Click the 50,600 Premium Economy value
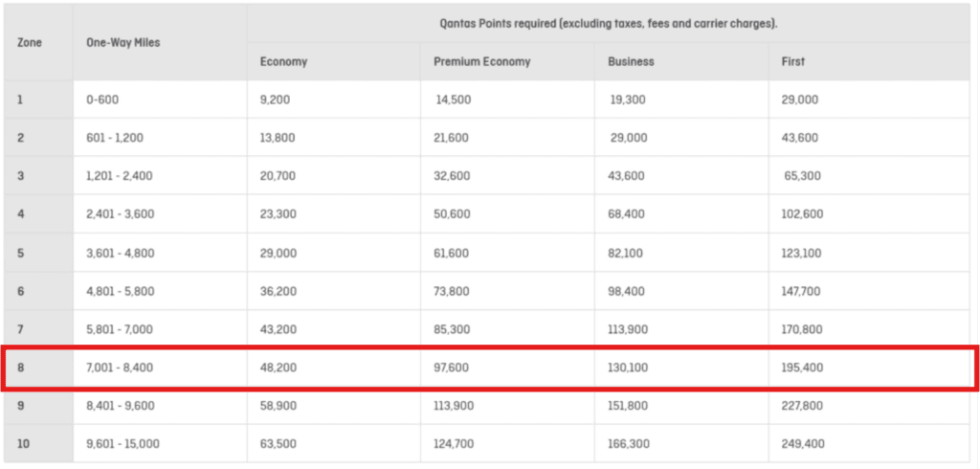Image resolution: width=980 pixels, height=469 pixels. coord(452,214)
